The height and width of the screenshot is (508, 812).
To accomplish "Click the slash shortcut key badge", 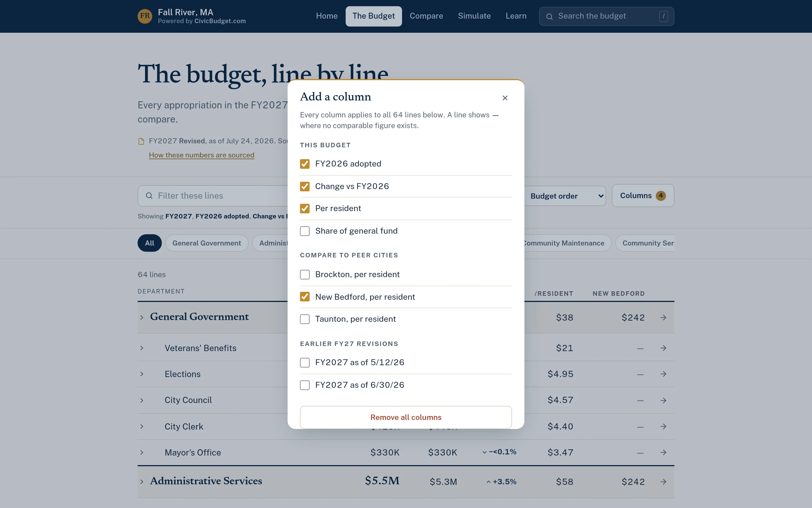I will point(663,16).
